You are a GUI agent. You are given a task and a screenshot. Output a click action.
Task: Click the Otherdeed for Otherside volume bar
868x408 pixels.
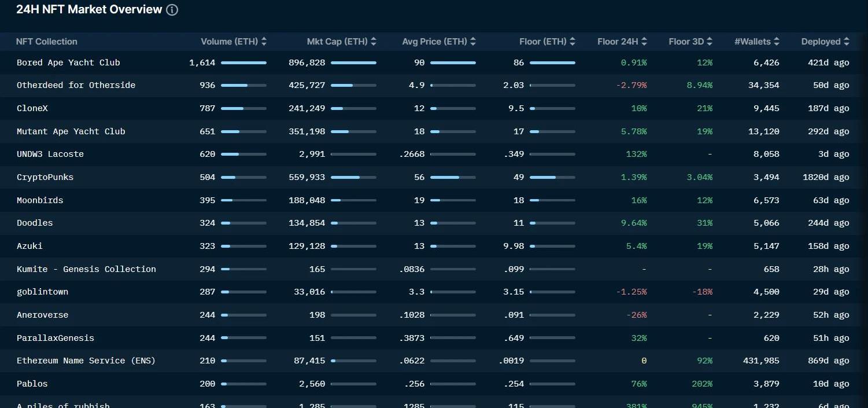[243, 85]
